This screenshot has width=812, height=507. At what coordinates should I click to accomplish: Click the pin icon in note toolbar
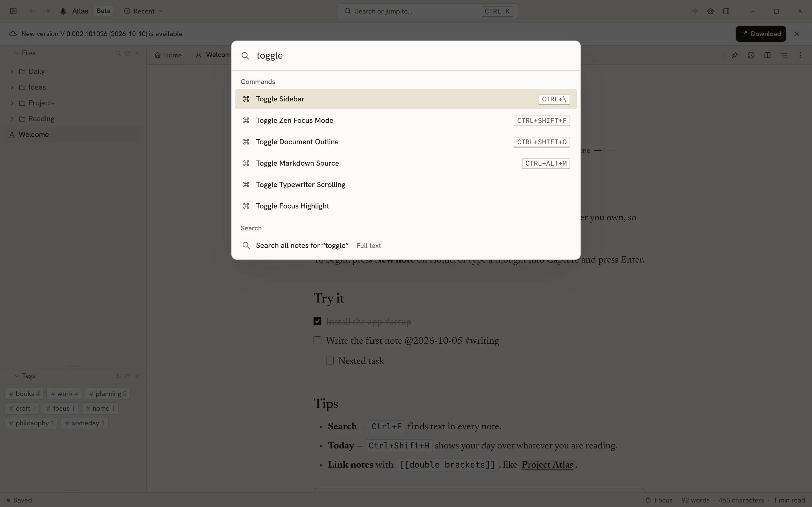pyautogui.click(x=734, y=55)
